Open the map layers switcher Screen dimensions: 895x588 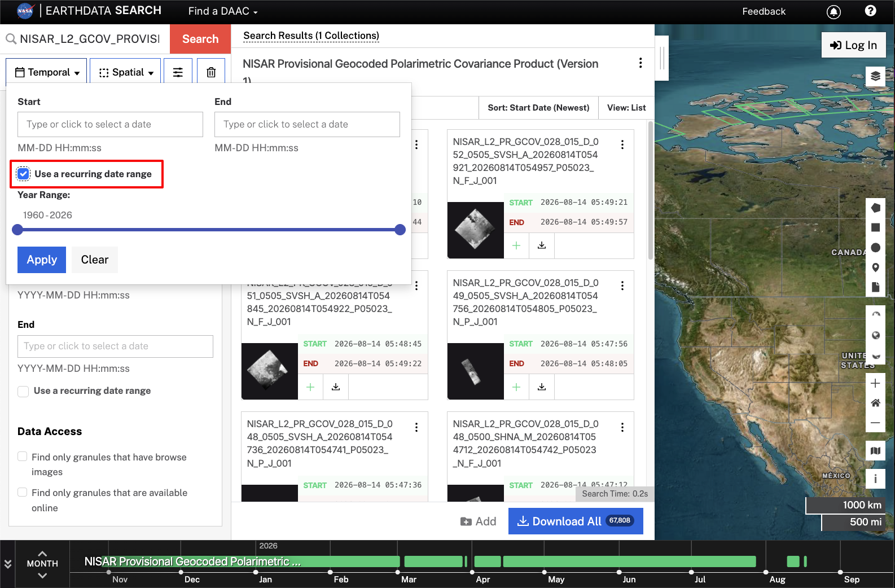[875, 76]
